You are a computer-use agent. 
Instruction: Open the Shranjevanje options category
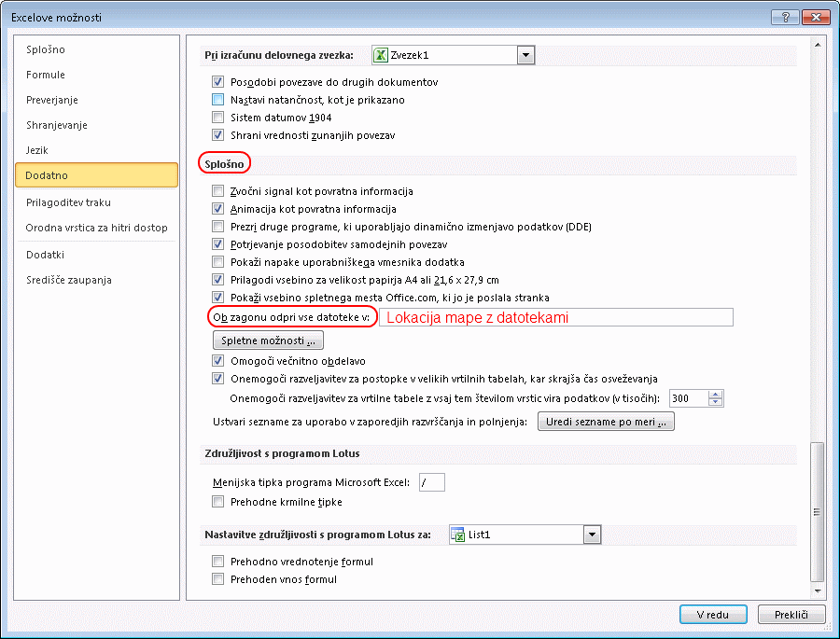click(56, 125)
